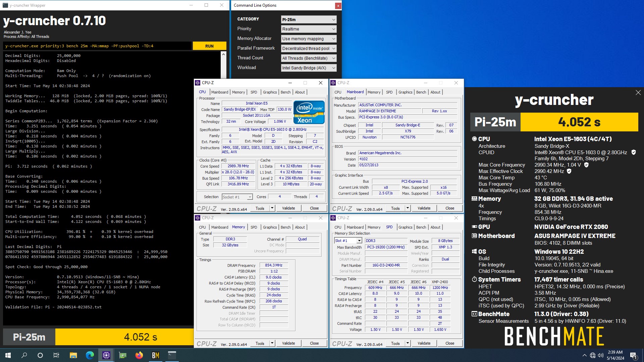This screenshot has width=644, height=362.
Task: Select SPD tab in CPU-Z Memory window
Action: [x=254, y=227]
